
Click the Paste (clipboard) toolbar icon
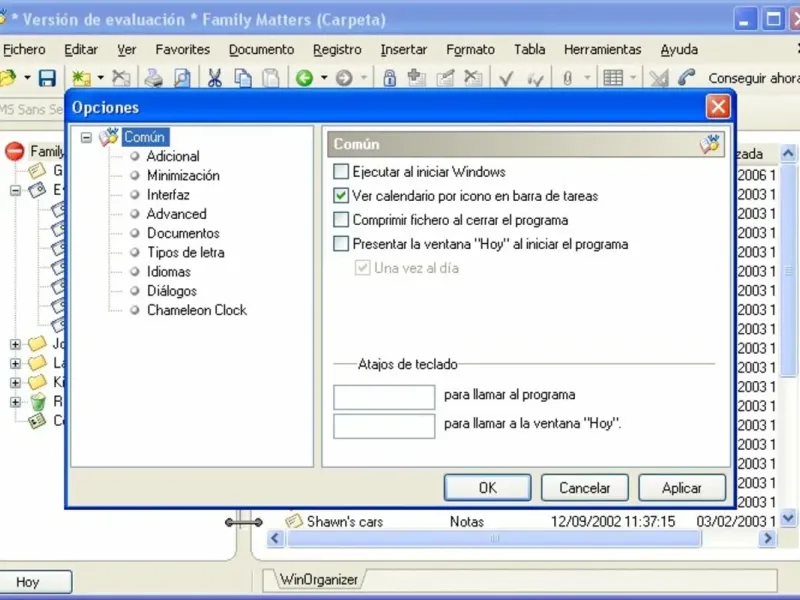pos(271,78)
